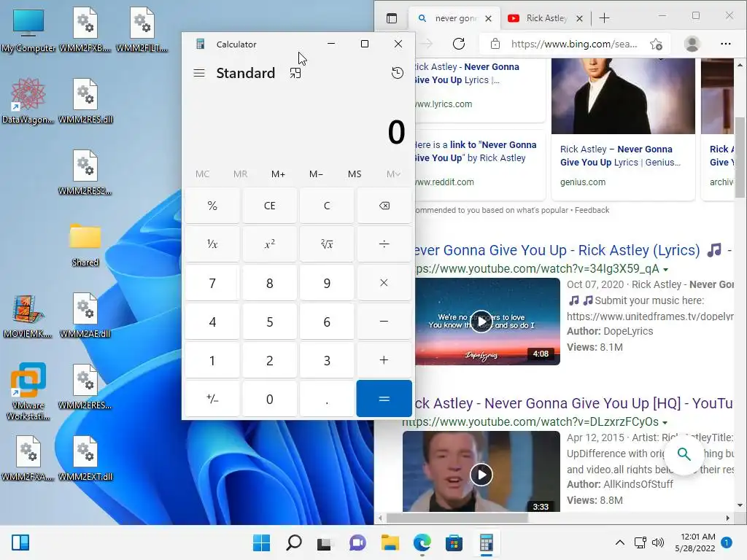Select the Shared folder on desktop

(x=85, y=245)
